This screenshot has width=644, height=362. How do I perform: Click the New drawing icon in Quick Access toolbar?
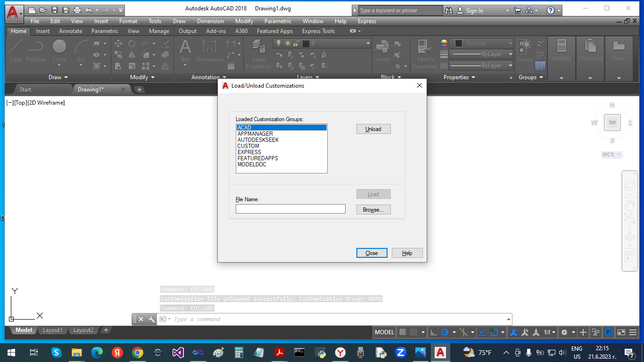32,10
